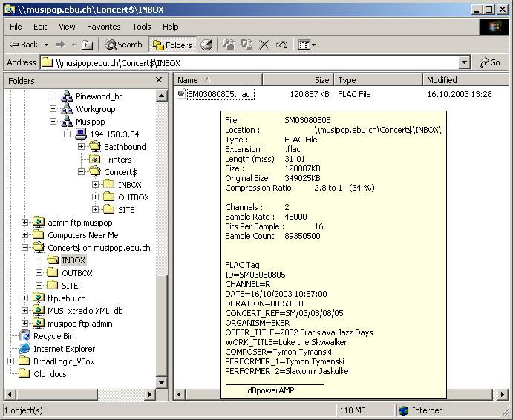Screen dimensions: 513x420
Task: Open the Views dropdown button
Action: (307, 45)
